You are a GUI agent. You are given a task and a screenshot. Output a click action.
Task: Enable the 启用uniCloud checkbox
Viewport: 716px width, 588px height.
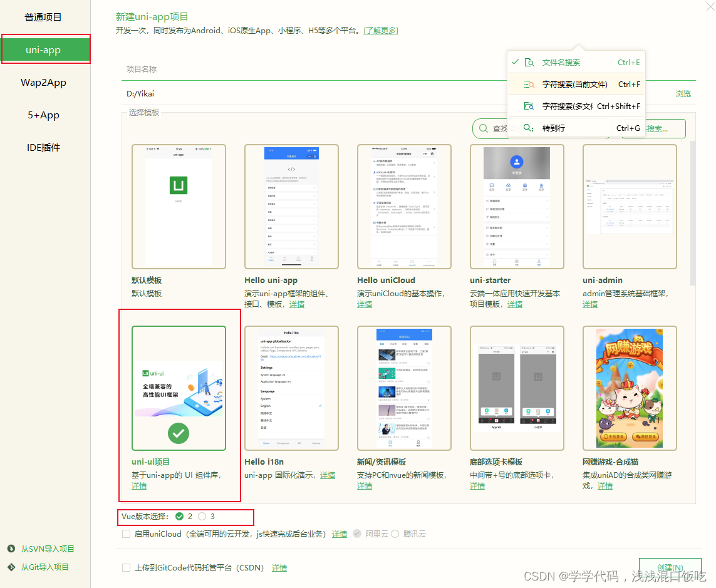tap(126, 534)
